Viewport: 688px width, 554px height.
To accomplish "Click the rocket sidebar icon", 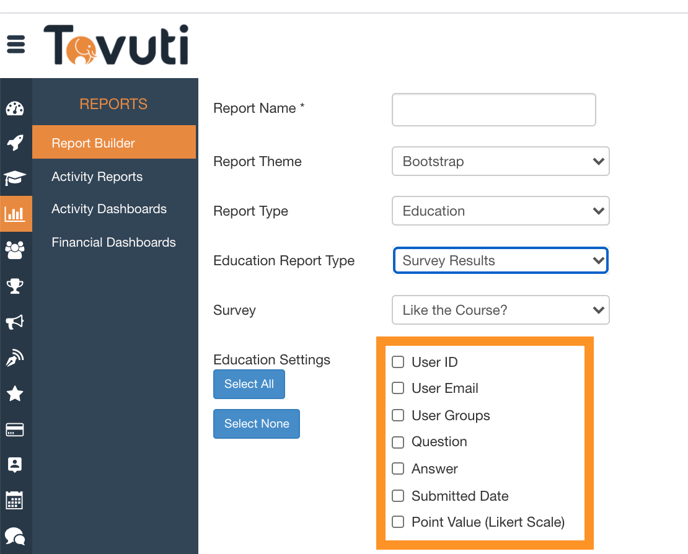I will pyautogui.click(x=15, y=143).
